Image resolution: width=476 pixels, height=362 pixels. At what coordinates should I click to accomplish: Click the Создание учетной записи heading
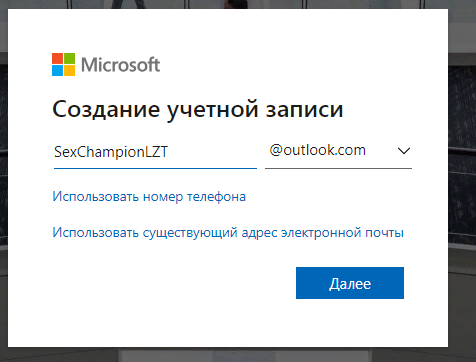click(x=198, y=110)
